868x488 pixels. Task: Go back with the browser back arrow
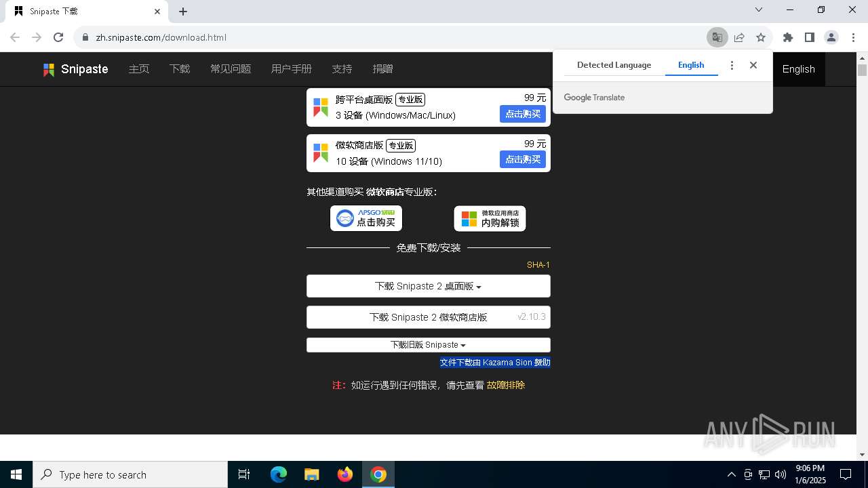(x=15, y=37)
